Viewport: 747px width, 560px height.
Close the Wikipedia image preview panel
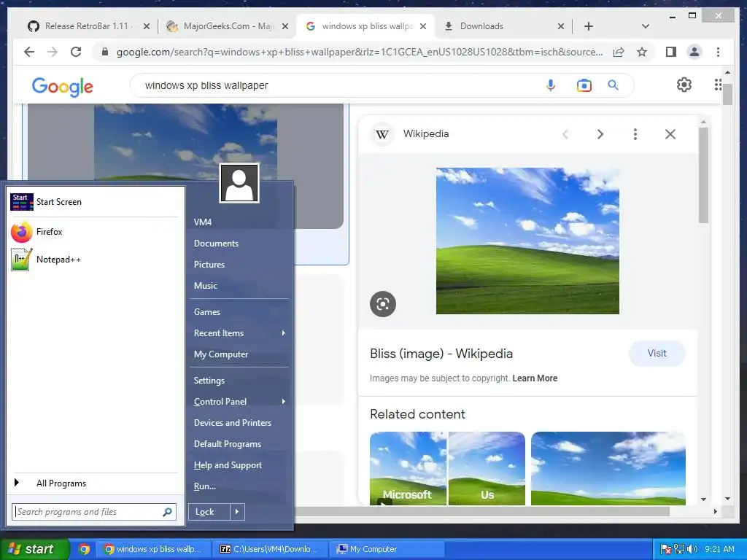click(670, 134)
